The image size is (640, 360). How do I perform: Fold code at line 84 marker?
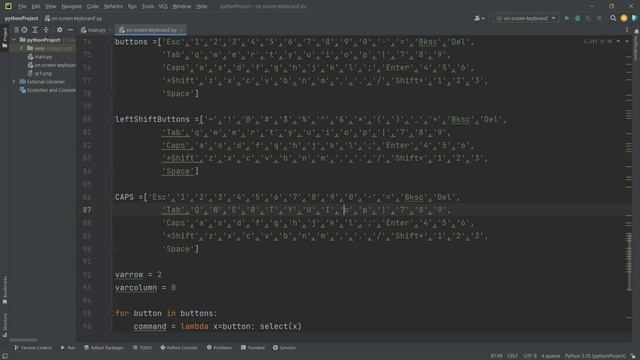[x=111, y=171]
